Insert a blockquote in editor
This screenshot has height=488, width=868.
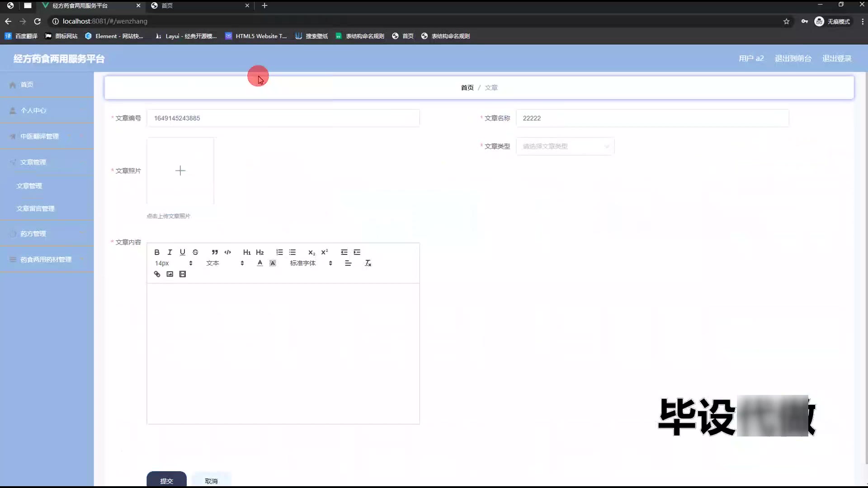tap(215, 252)
